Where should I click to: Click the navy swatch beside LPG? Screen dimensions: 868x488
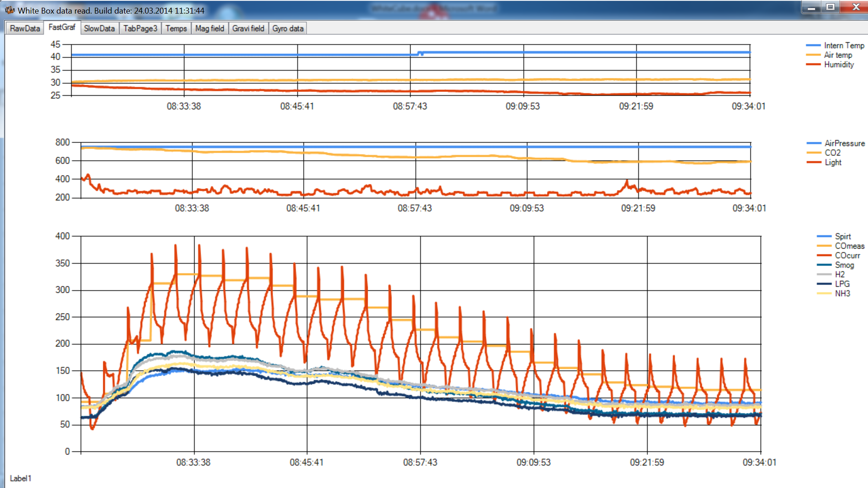[825, 284]
